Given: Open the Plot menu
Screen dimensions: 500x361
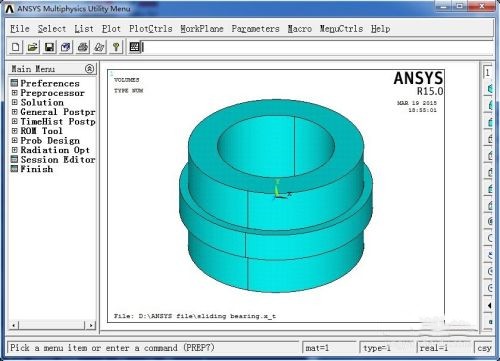Looking at the screenshot, I should coord(111,29).
